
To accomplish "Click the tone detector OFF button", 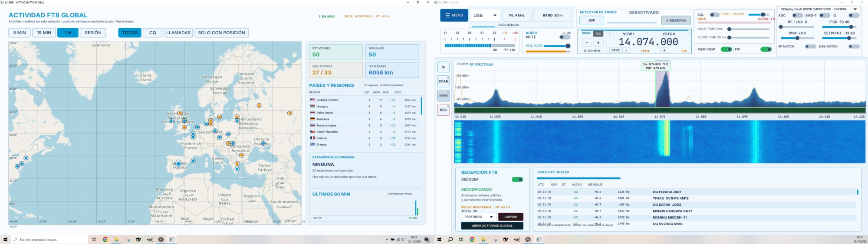I will (x=592, y=20).
